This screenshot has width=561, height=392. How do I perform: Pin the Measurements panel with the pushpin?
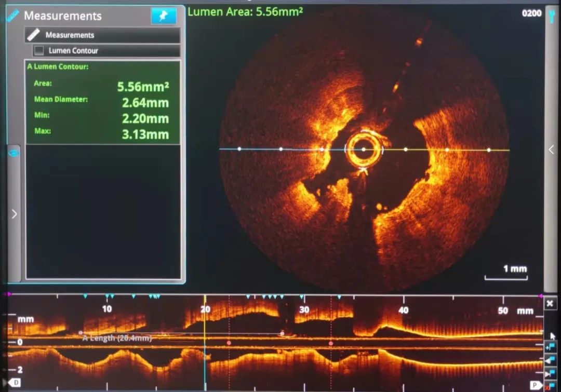point(163,16)
